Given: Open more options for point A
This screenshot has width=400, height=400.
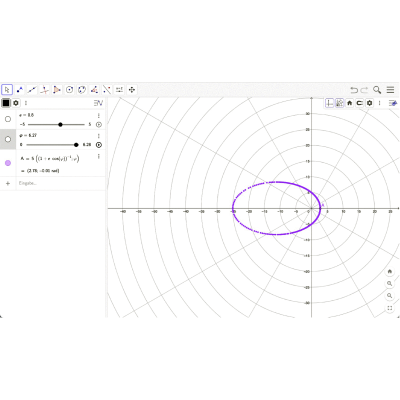Looking at the screenshot, I should tap(99, 156).
